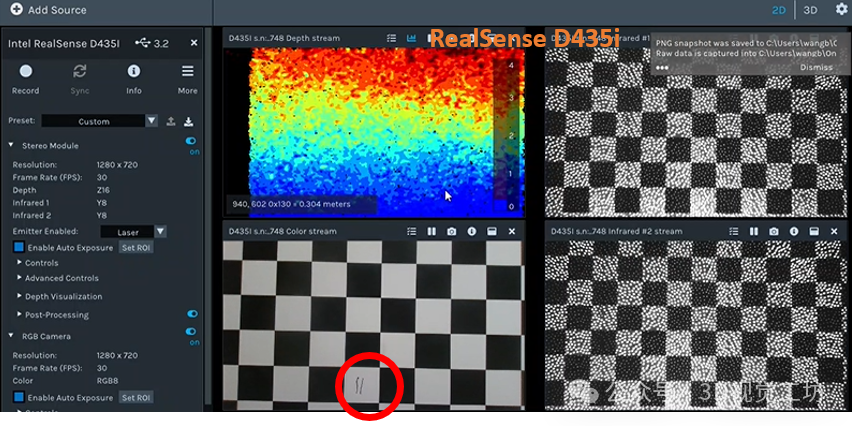Expand the Advanced Controls section
Image resolution: width=852 pixels, height=426 pixels.
coord(20,278)
